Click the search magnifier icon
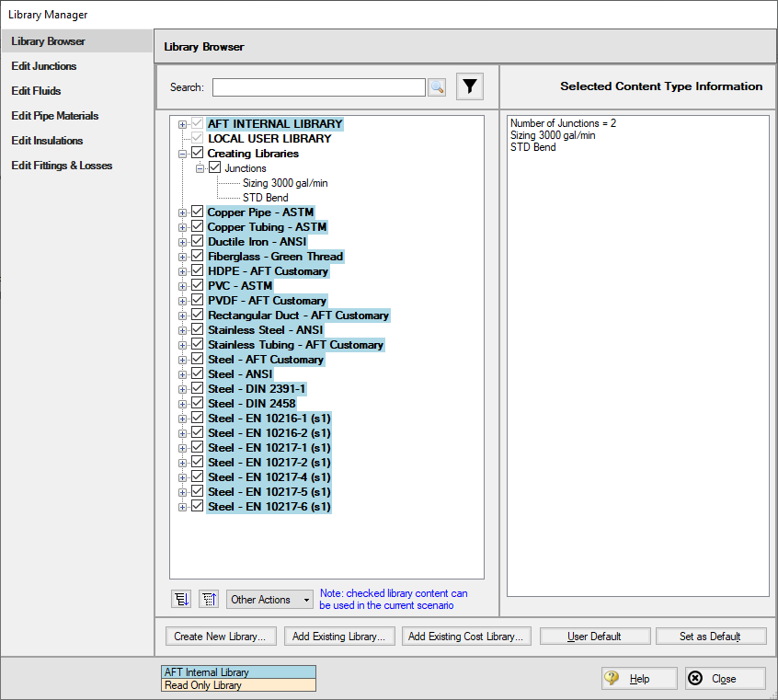Image resolution: width=778 pixels, height=700 pixels. click(x=437, y=87)
